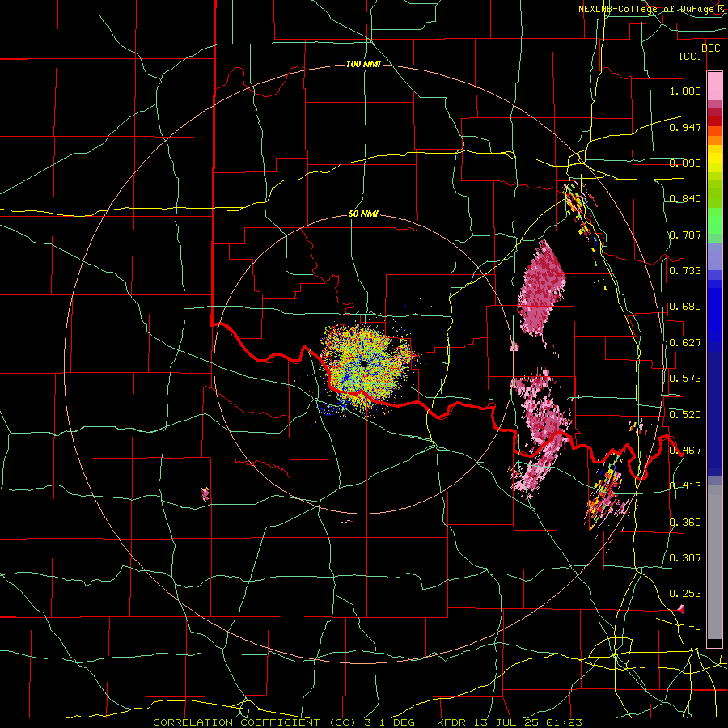Select the 0.360 scale value
This screenshot has height=728, width=728.
[x=685, y=523]
